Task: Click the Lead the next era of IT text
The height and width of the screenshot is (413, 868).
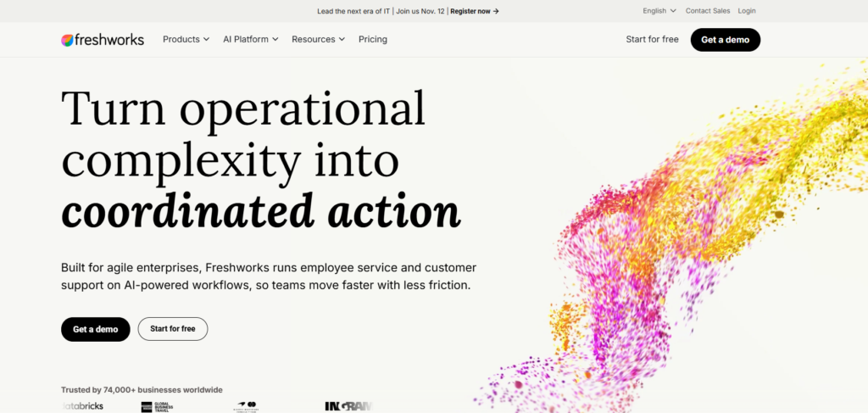Action: point(353,11)
